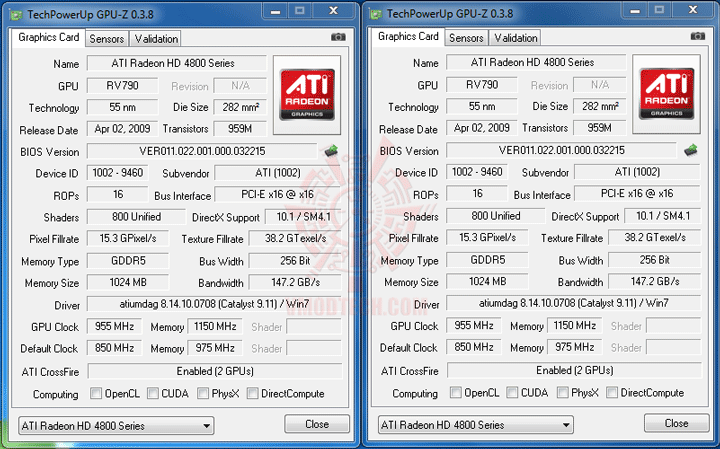Click the Name field in left window

pos(177,63)
